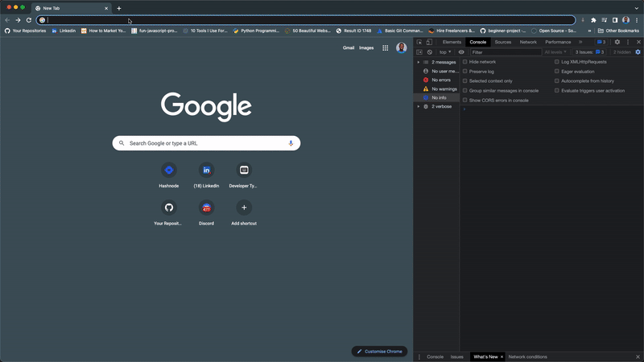Open the 'top' JavaScript context dropdown
644x362 pixels.
tap(444, 52)
